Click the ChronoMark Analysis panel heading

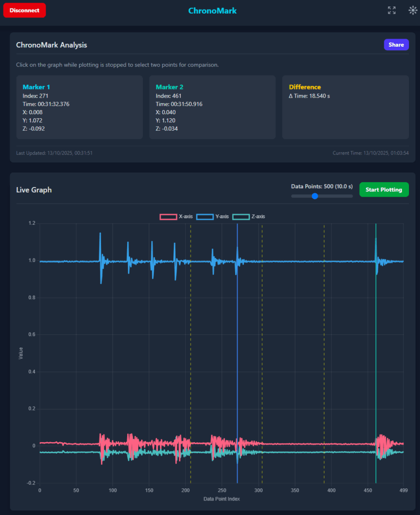click(51, 45)
